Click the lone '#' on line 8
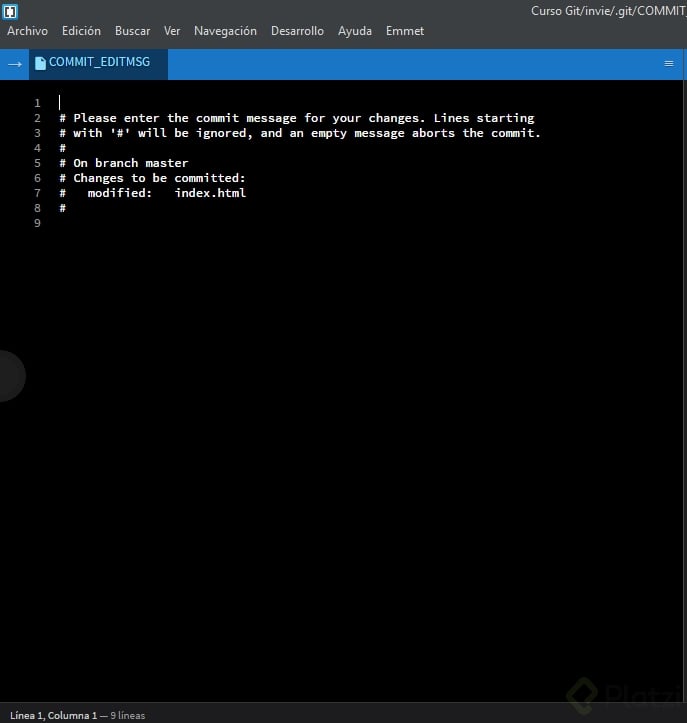The height and width of the screenshot is (723, 687). (63, 208)
